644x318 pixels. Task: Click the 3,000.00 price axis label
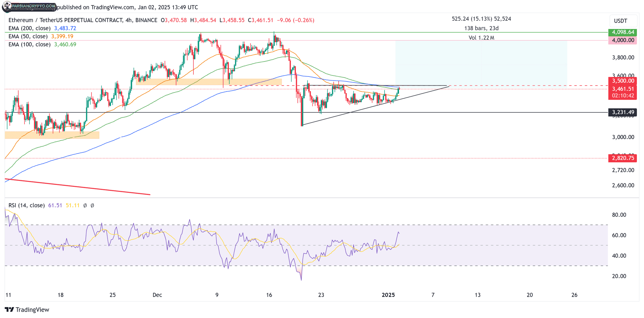coord(623,137)
